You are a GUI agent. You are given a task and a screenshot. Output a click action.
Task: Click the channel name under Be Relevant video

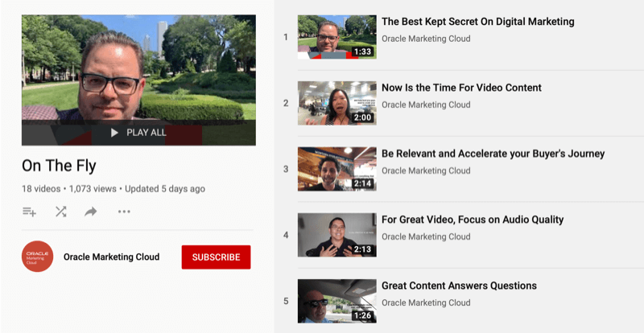tap(426, 171)
